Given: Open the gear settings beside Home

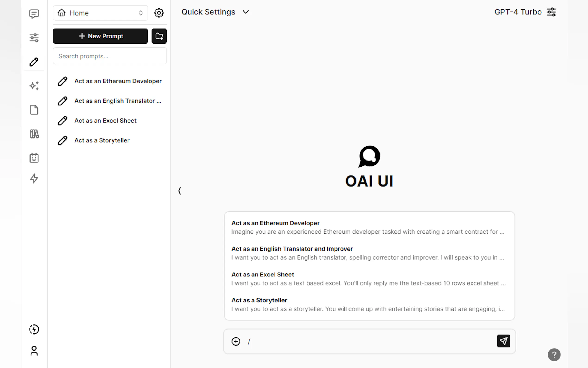Looking at the screenshot, I should [x=159, y=13].
